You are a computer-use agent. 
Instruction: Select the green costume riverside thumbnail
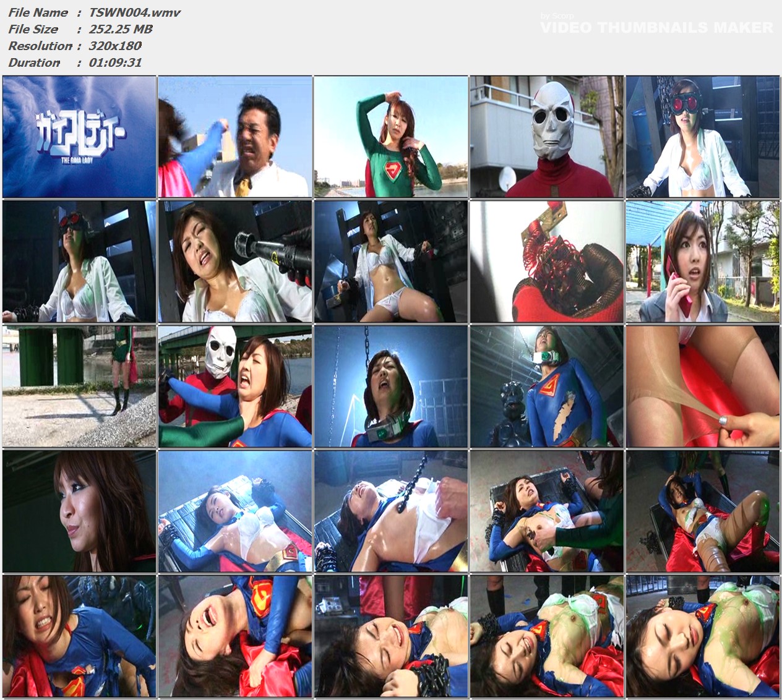(391, 137)
